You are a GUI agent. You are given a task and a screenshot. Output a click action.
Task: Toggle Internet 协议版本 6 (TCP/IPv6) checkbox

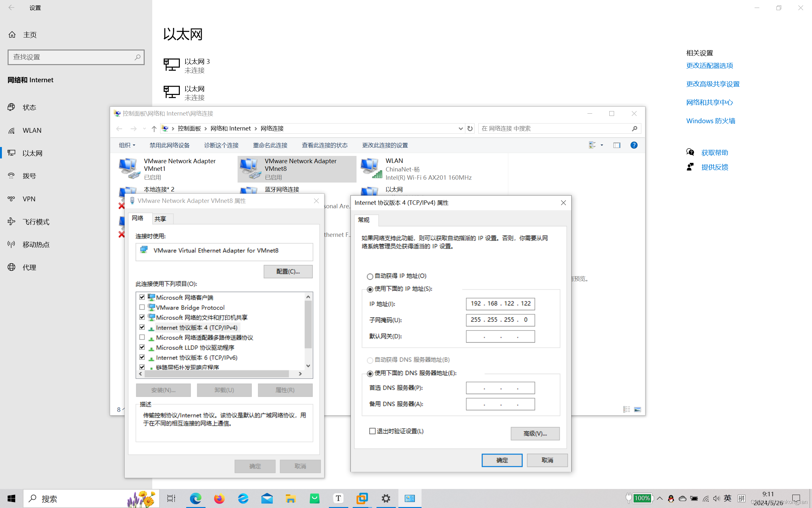coord(142,358)
